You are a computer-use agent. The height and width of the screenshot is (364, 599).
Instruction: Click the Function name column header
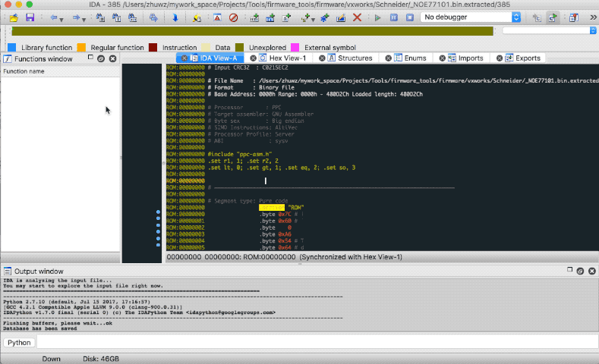[x=61, y=71]
